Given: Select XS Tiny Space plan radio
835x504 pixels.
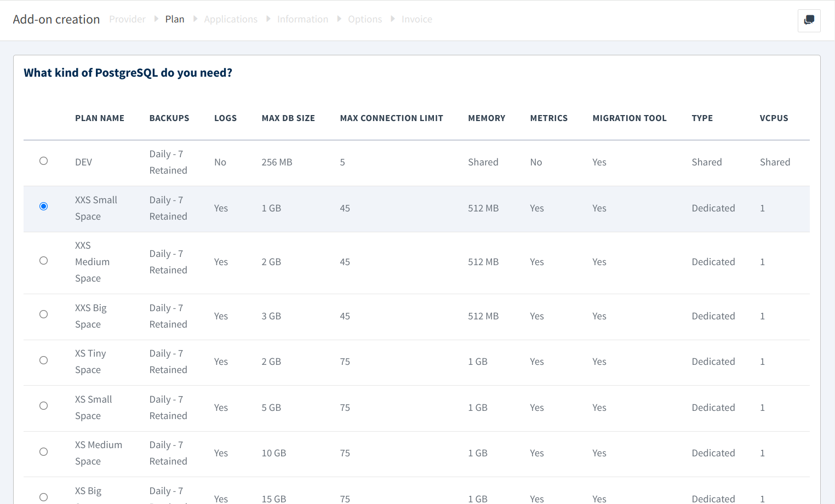Looking at the screenshot, I should tap(44, 360).
